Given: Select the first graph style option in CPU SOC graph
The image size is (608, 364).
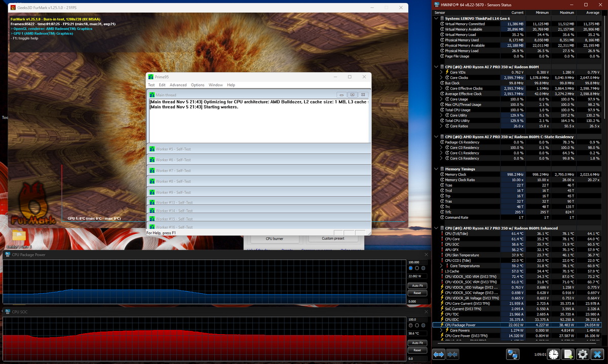Looking at the screenshot, I should pyautogui.click(x=410, y=327).
